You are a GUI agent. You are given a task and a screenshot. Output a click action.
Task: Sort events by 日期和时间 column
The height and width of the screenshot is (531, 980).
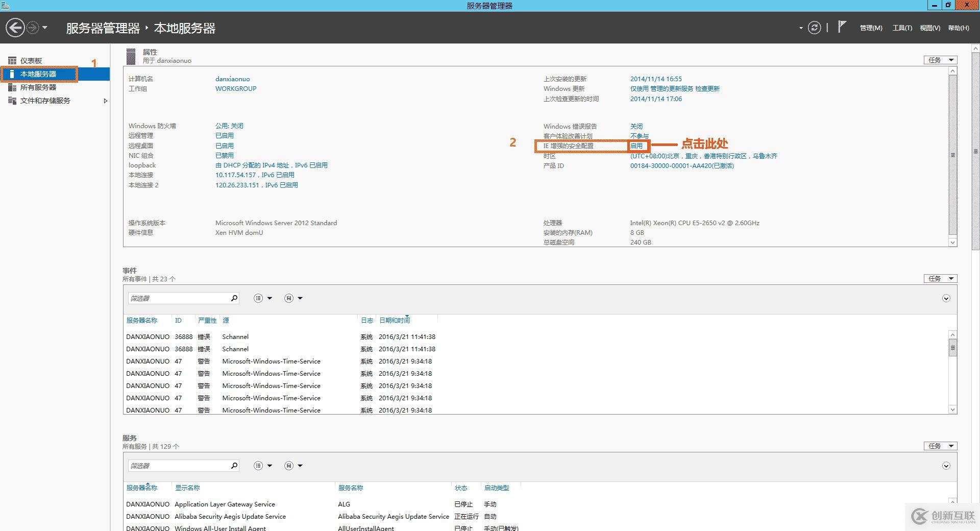click(395, 321)
